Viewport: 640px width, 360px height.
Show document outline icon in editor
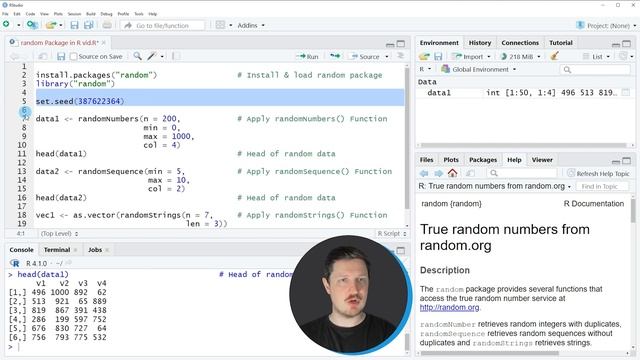[x=401, y=56]
